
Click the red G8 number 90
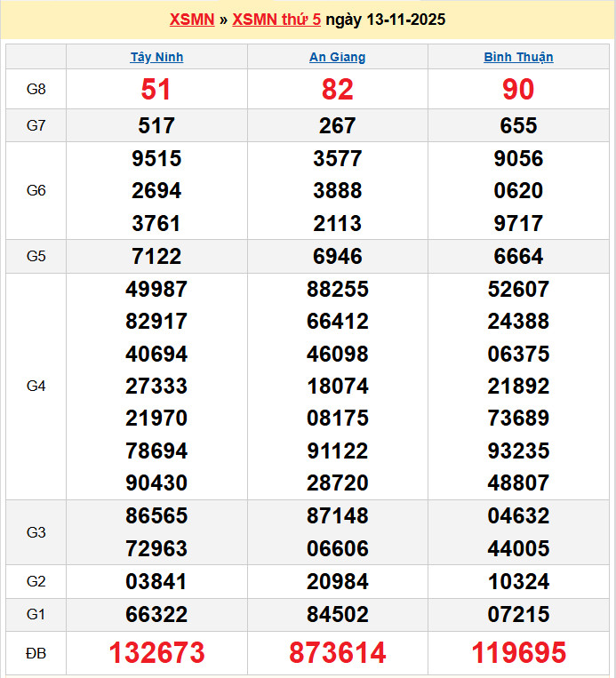click(x=518, y=90)
